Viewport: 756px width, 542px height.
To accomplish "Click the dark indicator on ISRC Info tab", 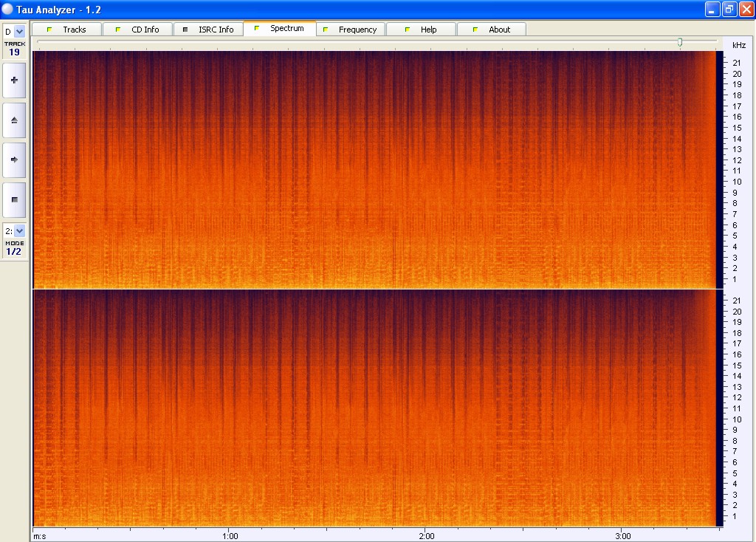I will click(185, 30).
